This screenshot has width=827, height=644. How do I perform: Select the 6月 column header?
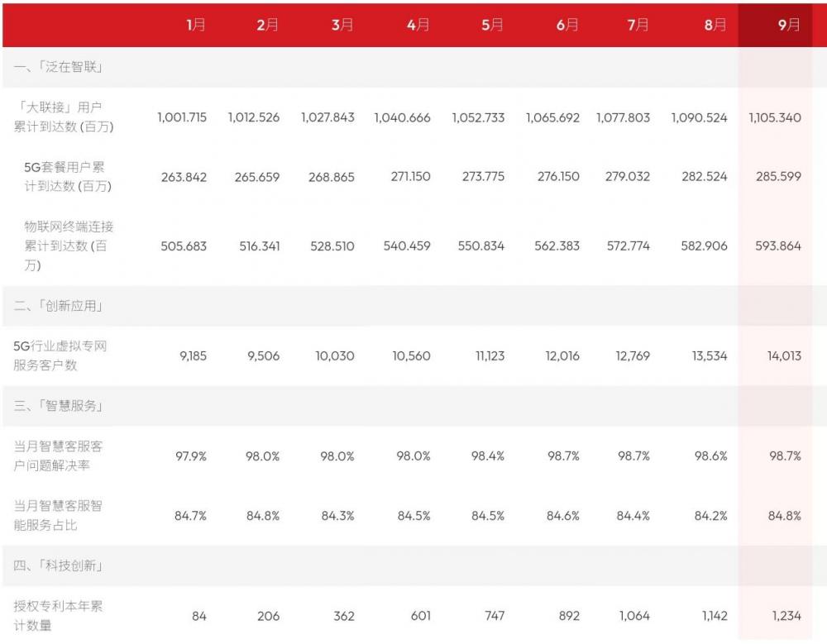click(567, 25)
